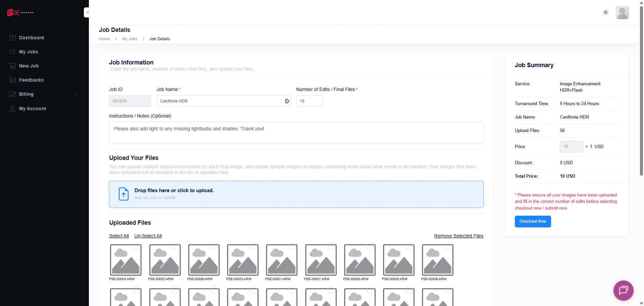644x306 pixels.
Task: Check the PSE-00004.ARW file checkbox
Action: [136, 246]
